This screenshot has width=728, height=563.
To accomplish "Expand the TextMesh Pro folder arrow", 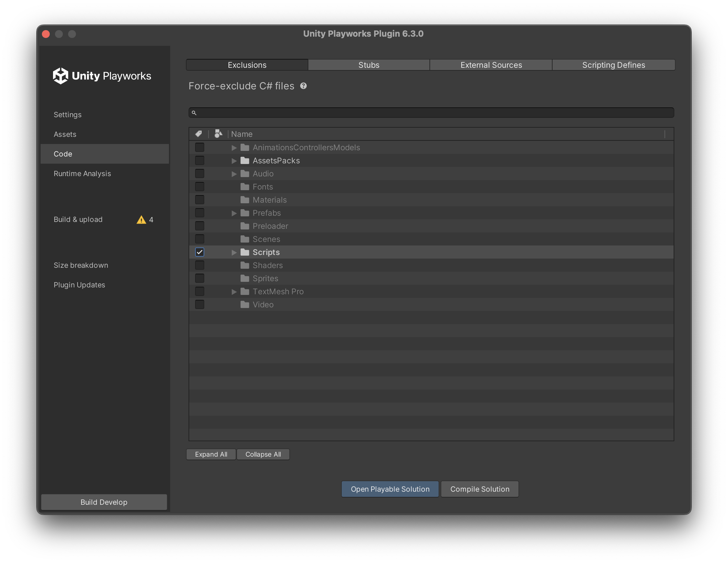I will [234, 292].
